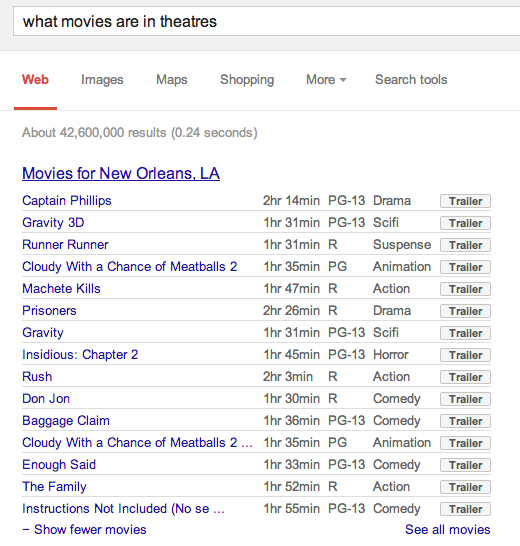
Task: Open the Machete Kills movie link
Action: point(61,288)
